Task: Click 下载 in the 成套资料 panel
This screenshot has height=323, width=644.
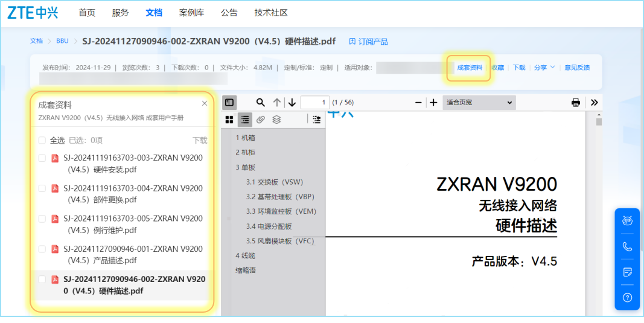Action: [x=200, y=141]
